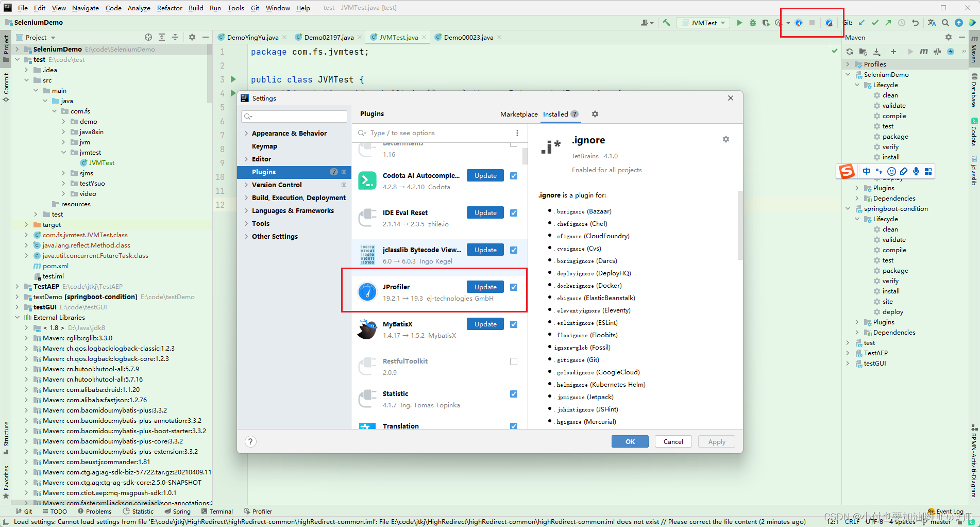Expand Version Control settings node
Screen dimensions: 980x527
click(x=246, y=185)
